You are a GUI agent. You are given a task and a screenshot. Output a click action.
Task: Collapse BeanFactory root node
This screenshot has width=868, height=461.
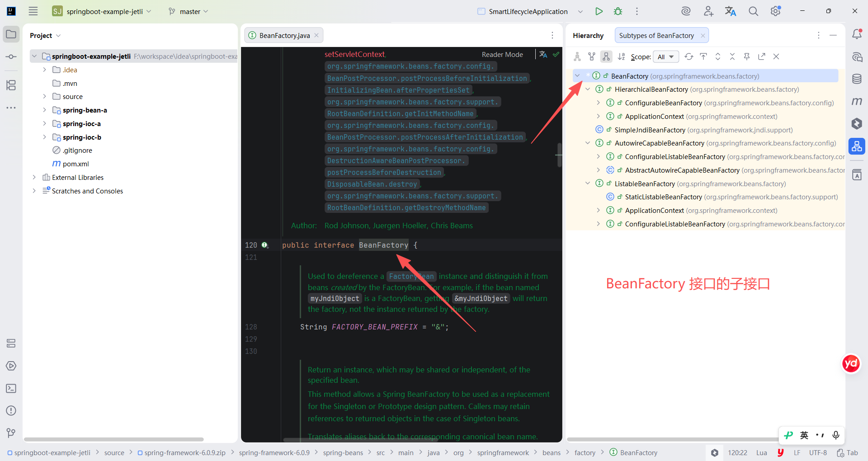(577, 76)
